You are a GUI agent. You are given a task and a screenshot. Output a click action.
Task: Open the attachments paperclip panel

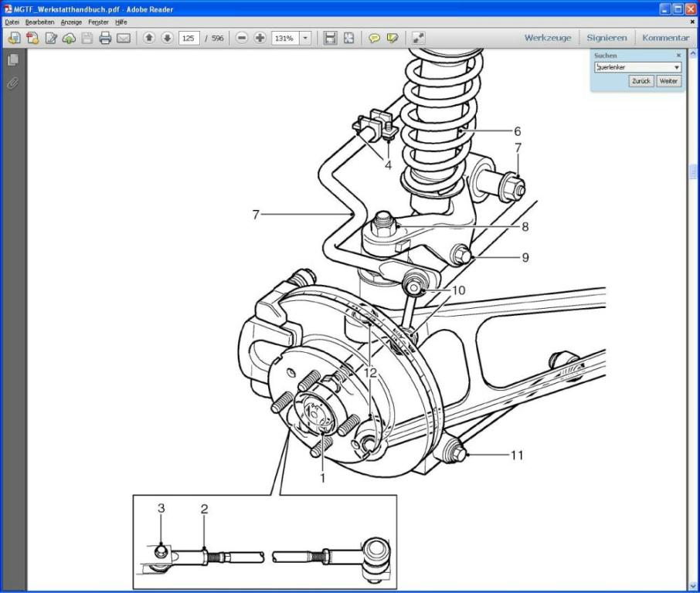[x=13, y=83]
